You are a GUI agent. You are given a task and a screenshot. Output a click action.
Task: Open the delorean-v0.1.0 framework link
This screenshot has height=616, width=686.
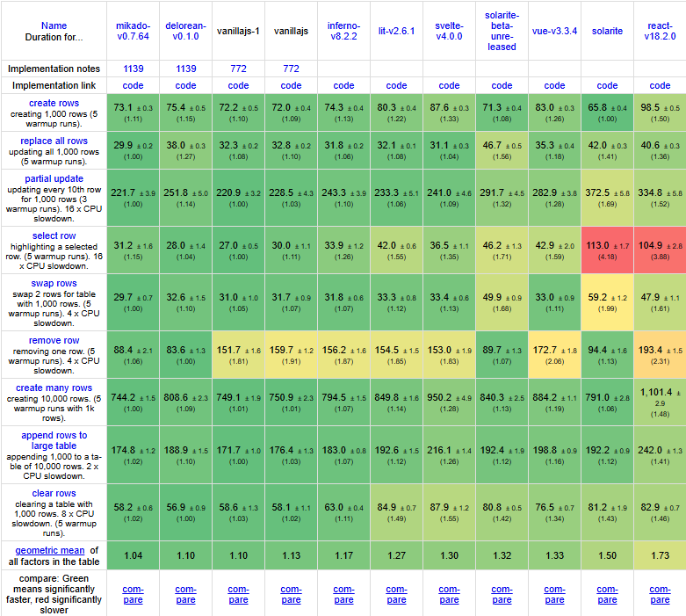185,31
